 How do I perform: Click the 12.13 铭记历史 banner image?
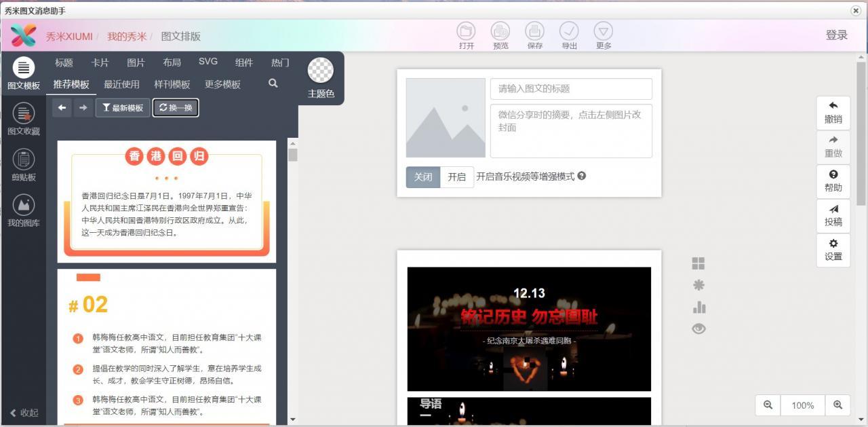pos(529,329)
